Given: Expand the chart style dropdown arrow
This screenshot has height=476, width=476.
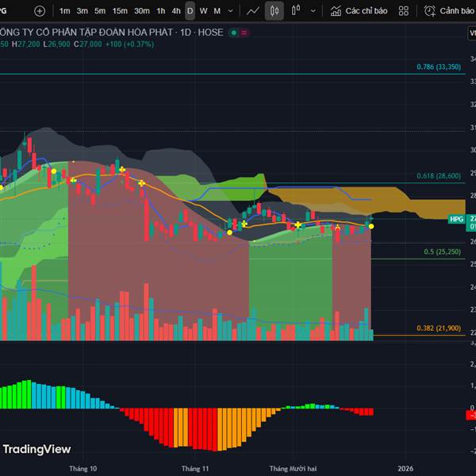Looking at the screenshot, I should tap(313, 11).
